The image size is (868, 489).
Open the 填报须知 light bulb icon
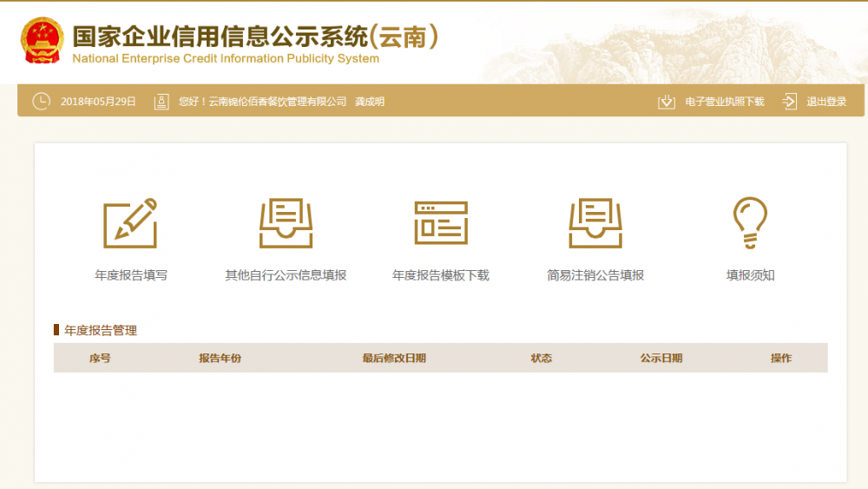pyautogui.click(x=750, y=222)
